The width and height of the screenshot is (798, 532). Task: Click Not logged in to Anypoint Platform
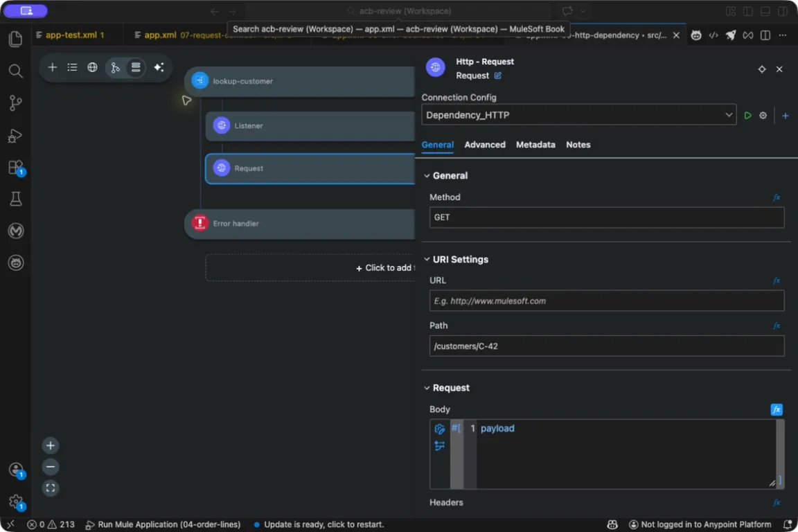click(700, 525)
